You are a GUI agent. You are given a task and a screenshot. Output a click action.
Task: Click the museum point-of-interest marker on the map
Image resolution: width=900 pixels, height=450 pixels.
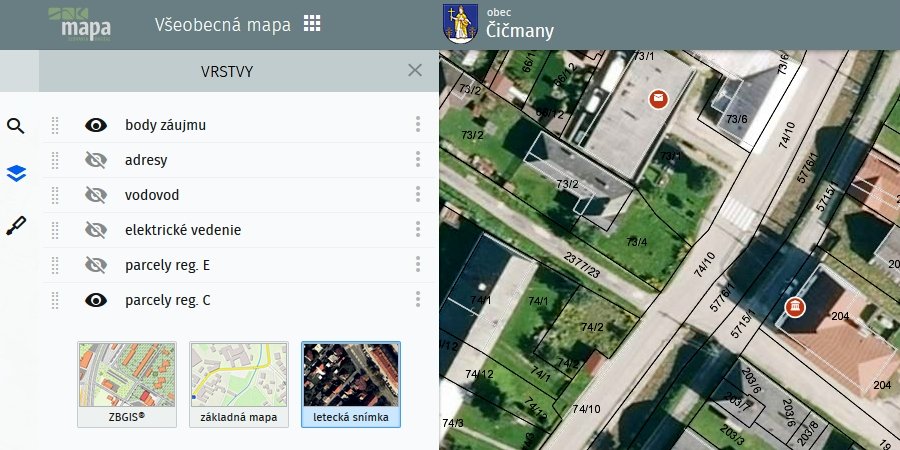click(795, 307)
